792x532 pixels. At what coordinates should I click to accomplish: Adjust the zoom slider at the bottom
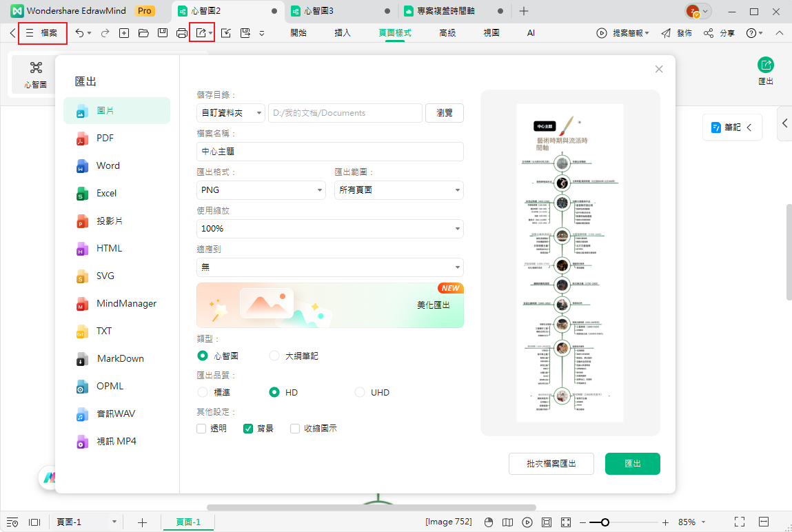click(x=605, y=522)
